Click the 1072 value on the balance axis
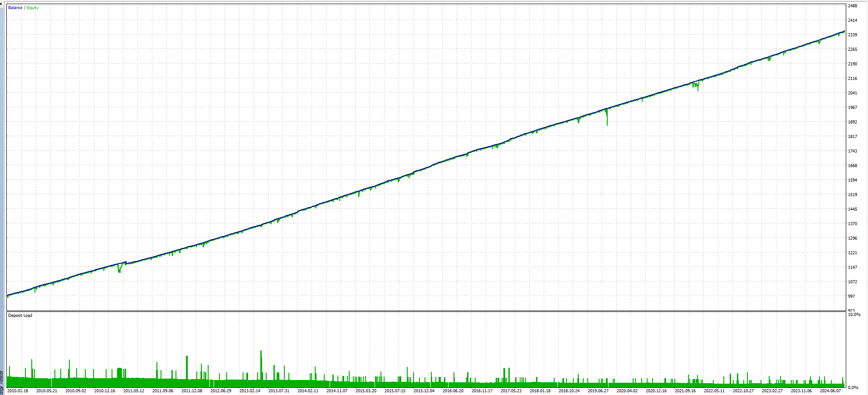 click(853, 282)
